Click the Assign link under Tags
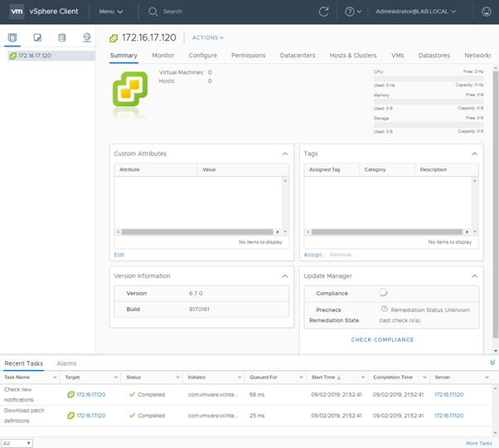The image size is (499, 448). pyautogui.click(x=314, y=255)
